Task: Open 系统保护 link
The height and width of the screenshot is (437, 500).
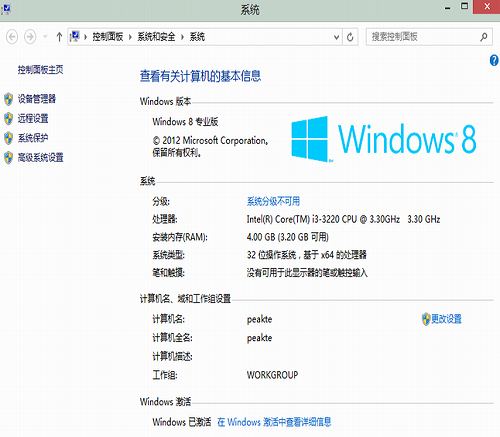Action: click(x=33, y=138)
